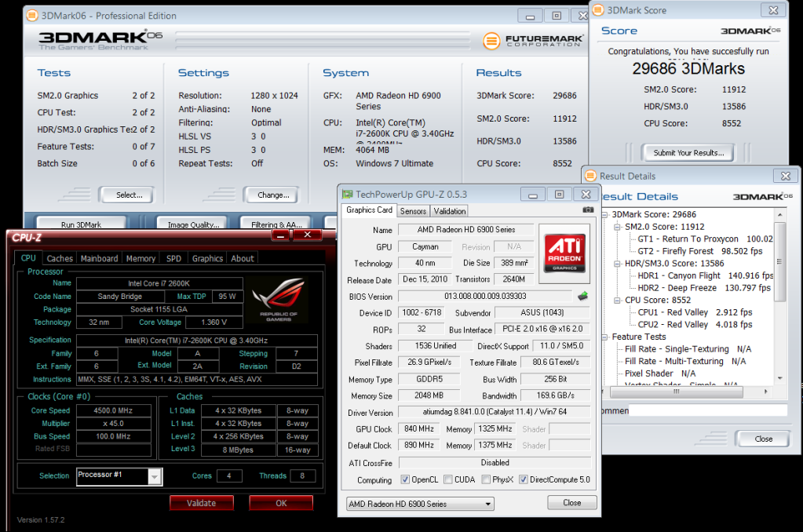Disable the OpenCL checkbox
The width and height of the screenshot is (803, 532).
point(405,479)
